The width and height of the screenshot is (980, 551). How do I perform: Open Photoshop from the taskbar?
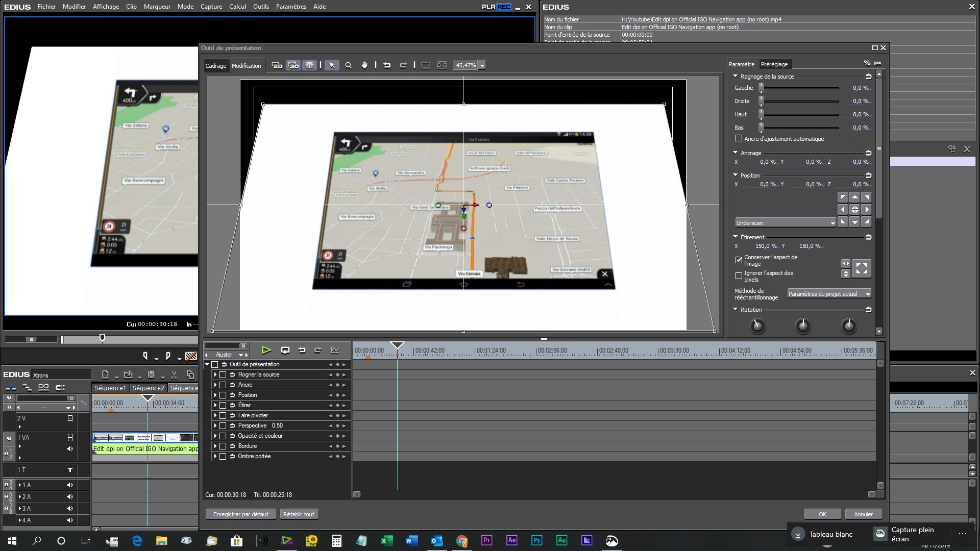coord(536,540)
